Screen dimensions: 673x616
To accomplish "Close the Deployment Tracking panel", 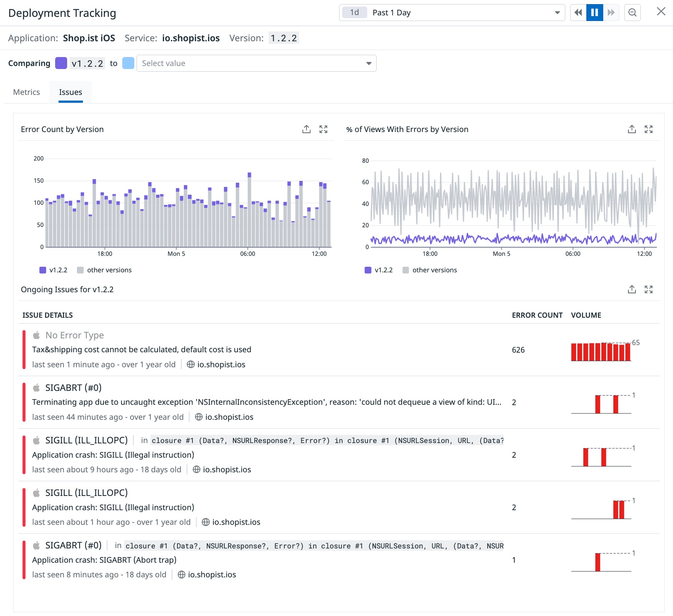I will coord(661,12).
